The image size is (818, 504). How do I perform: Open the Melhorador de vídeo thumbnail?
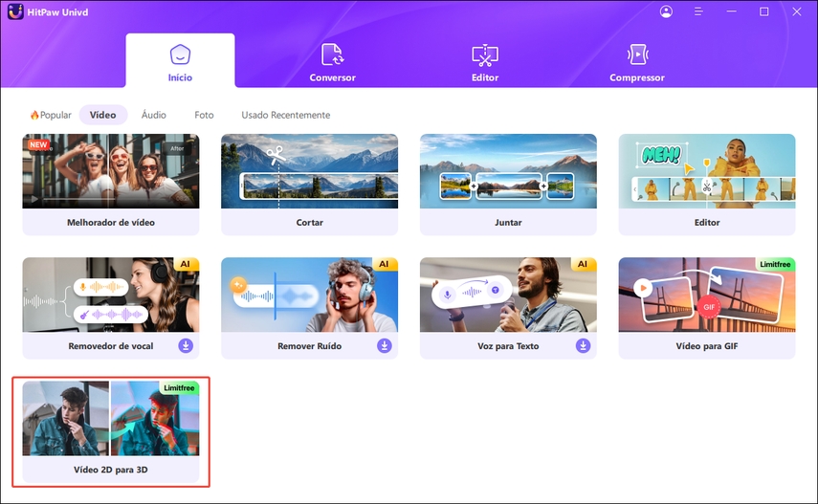111,171
